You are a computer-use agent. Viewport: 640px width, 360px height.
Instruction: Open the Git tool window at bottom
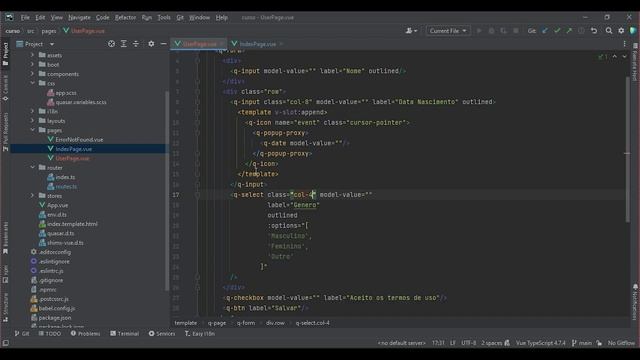click(22, 333)
